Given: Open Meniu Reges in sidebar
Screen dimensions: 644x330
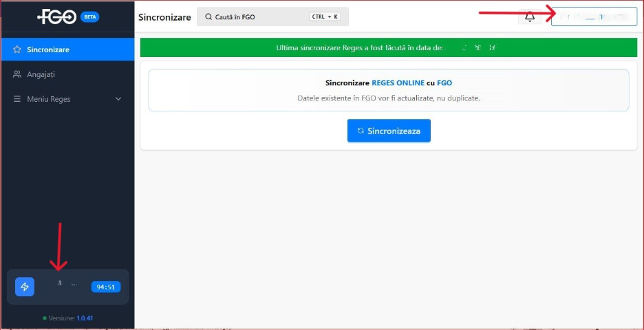Looking at the screenshot, I should point(67,99).
